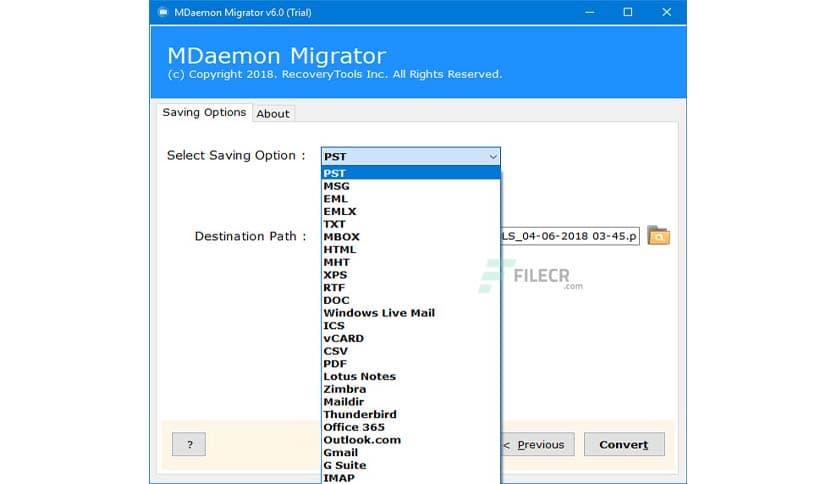The width and height of the screenshot is (836, 484).
Task: Choose CSV as the saving format
Action: coord(411,351)
